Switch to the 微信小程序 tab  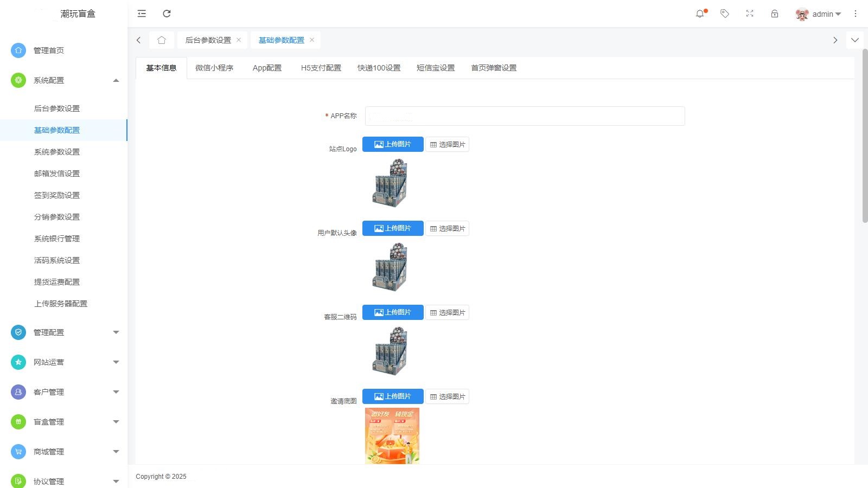click(x=214, y=68)
